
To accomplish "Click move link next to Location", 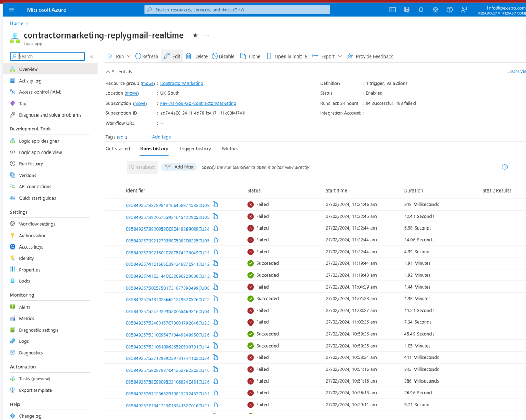I will tap(131, 93).
